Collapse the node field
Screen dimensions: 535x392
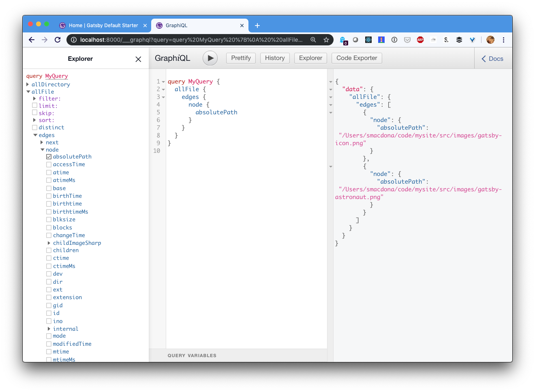(42, 150)
